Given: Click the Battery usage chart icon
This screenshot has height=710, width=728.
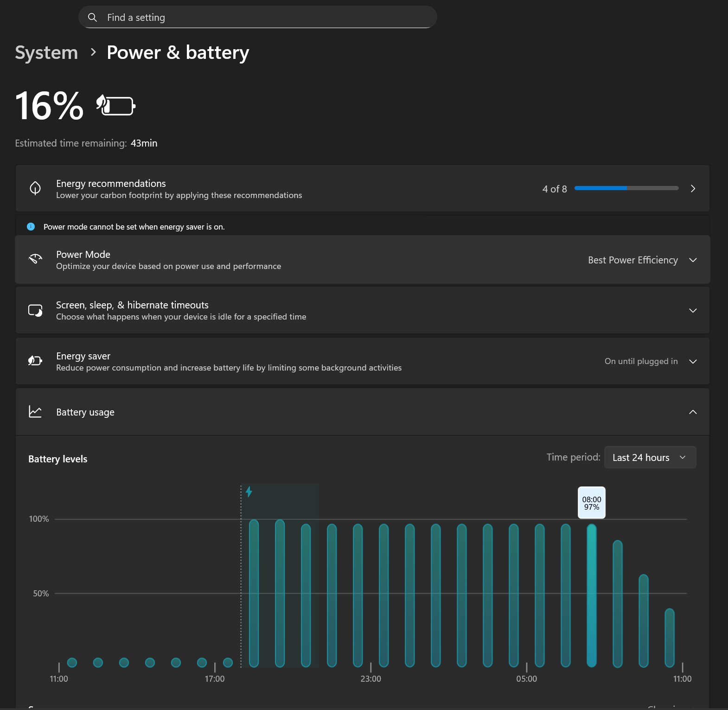Looking at the screenshot, I should tap(35, 412).
